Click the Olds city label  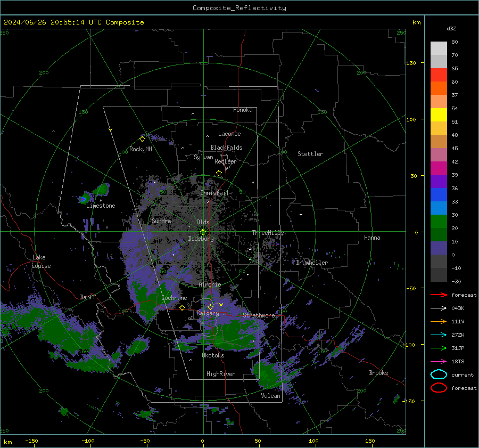203,222
